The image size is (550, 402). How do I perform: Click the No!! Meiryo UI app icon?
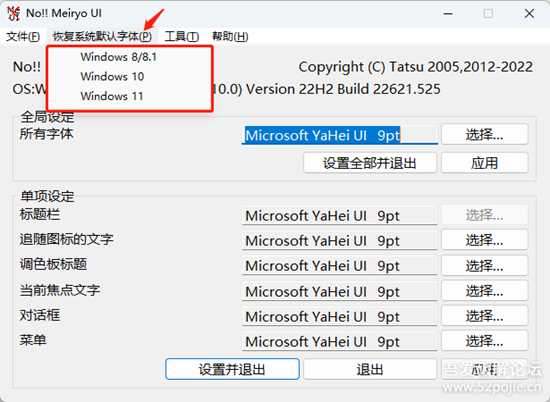13,13
